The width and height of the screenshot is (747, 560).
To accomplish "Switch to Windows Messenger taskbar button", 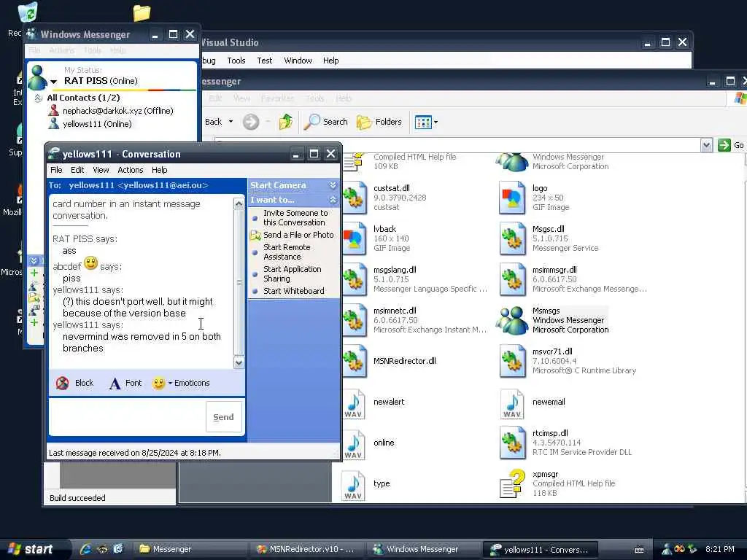I will (x=422, y=550).
